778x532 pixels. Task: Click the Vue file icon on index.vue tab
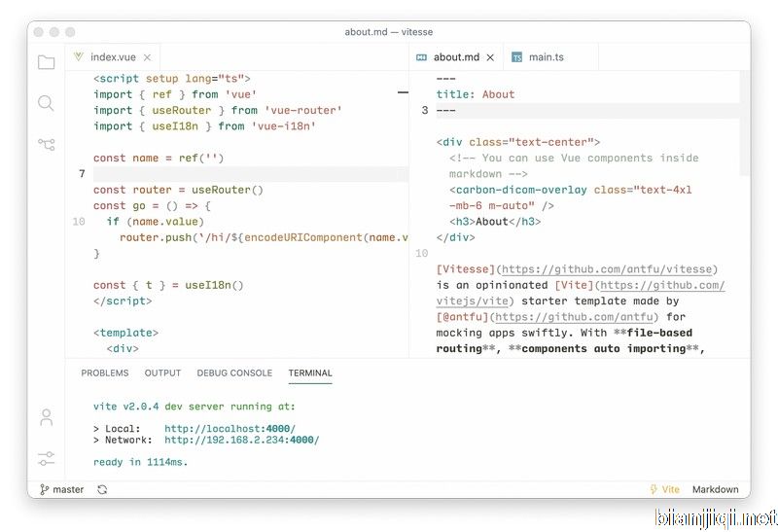[x=79, y=56]
